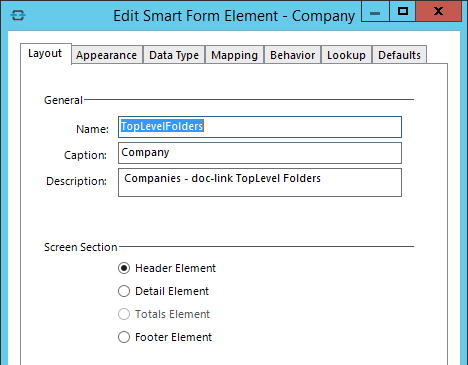The height and width of the screenshot is (365, 468).
Task: Click the 'General' section heading
Action: (x=63, y=100)
